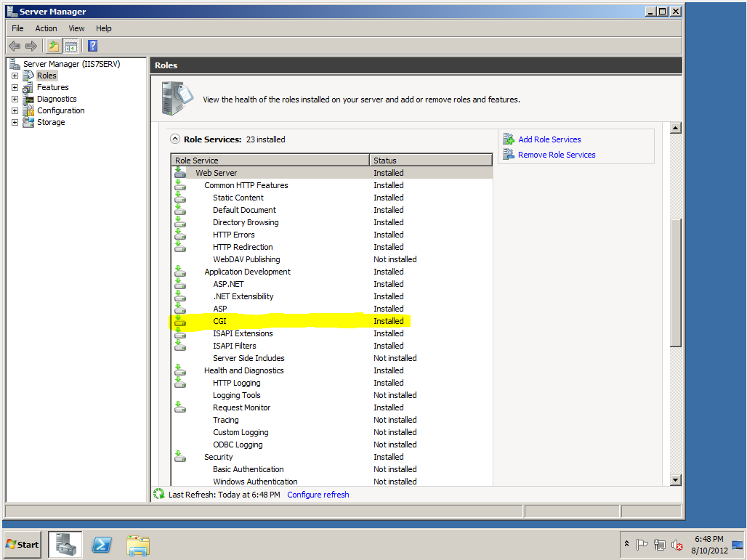
Task: Click the Roles node icon in tree
Action: pyautogui.click(x=28, y=76)
